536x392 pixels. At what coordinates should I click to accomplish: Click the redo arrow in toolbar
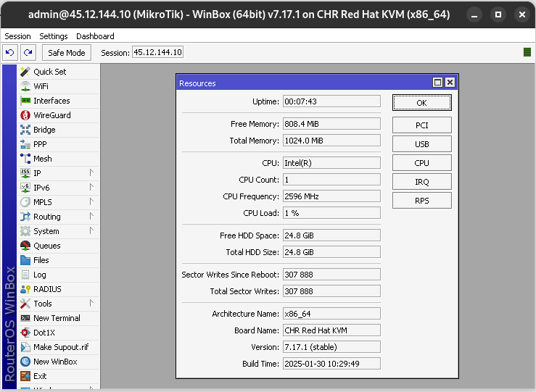click(x=28, y=52)
